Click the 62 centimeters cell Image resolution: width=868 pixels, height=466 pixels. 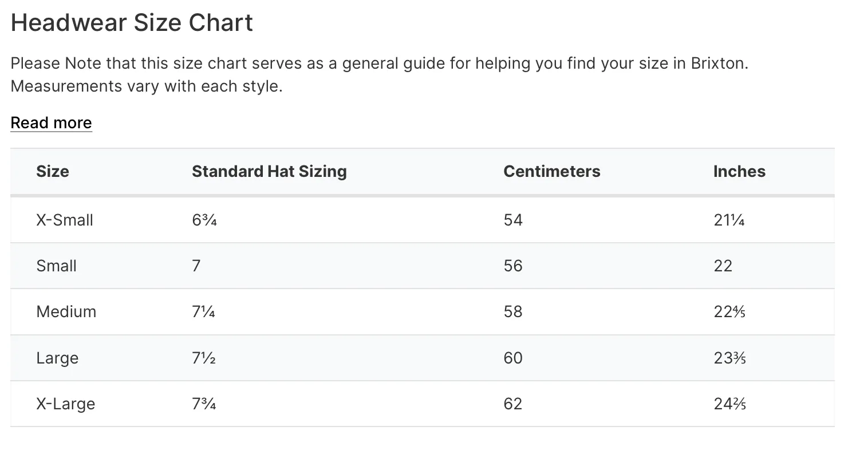point(513,404)
